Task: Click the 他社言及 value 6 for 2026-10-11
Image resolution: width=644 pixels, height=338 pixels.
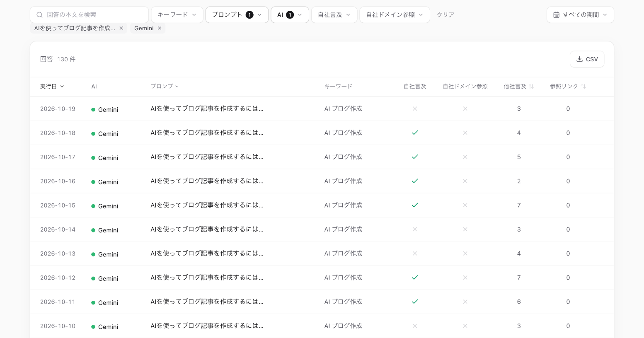Action: (x=519, y=302)
